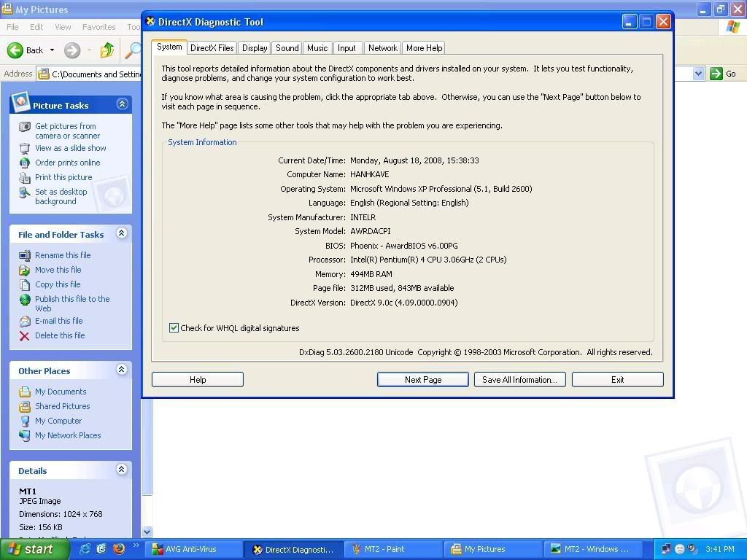Click the Go arrow button in address bar
This screenshot has width=747, height=560.
click(x=716, y=74)
